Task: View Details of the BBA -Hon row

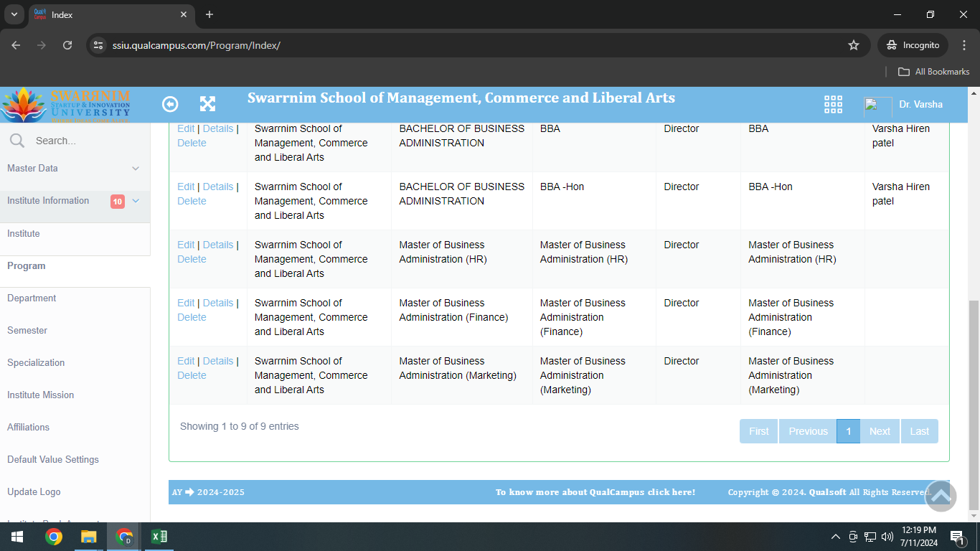Action: [218, 187]
